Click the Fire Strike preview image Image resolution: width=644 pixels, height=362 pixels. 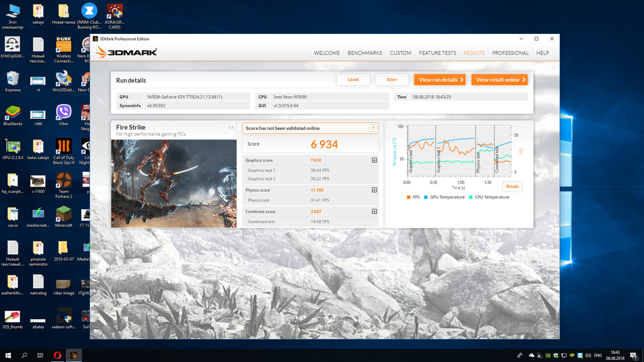click(174, 184)
